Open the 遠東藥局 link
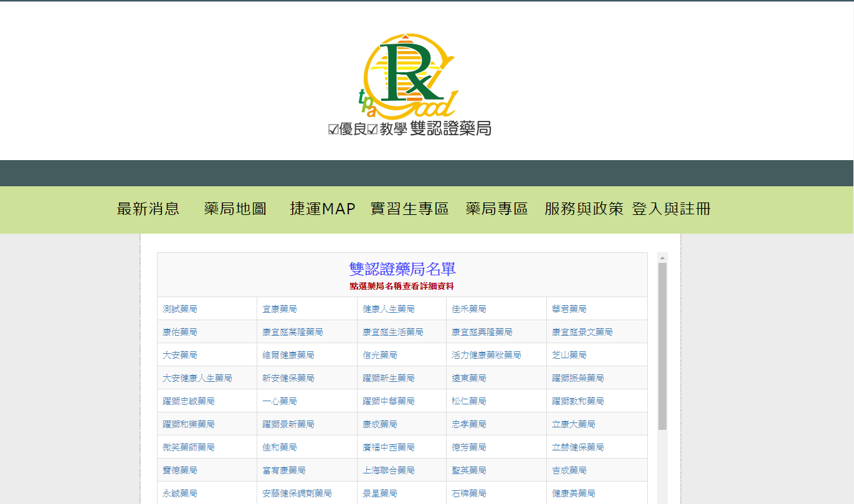 [x=469, y=378]
